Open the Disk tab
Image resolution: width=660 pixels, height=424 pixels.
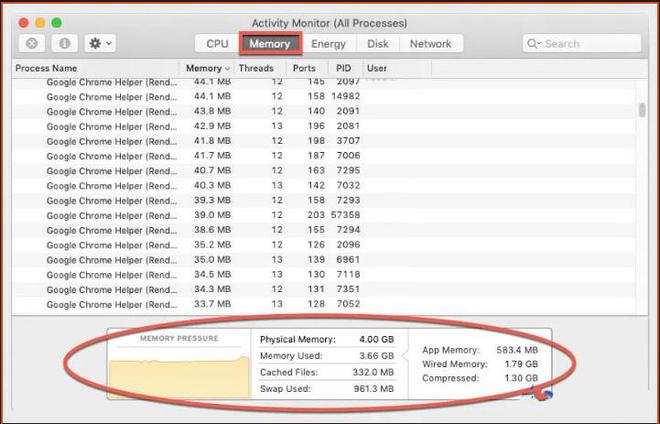[378, 44]
